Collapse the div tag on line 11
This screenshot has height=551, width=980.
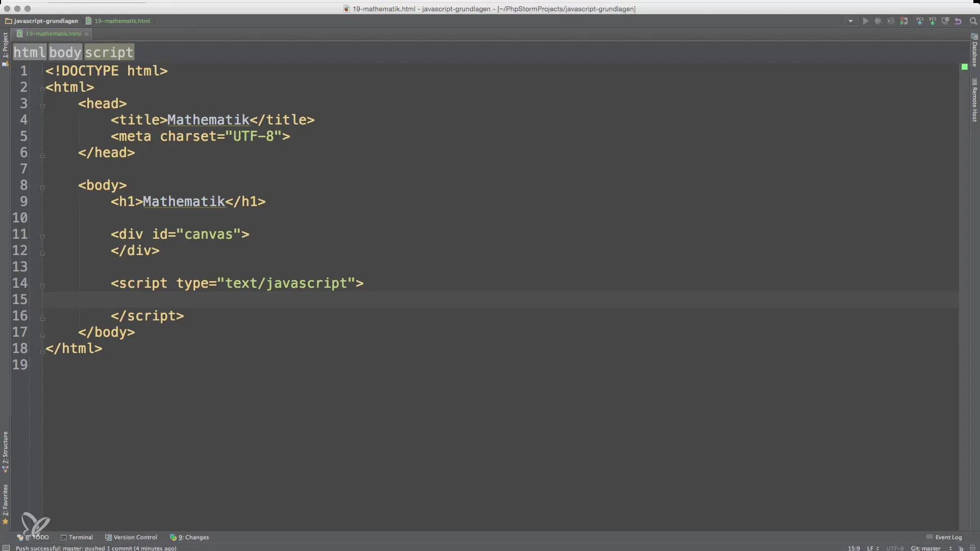42,237
